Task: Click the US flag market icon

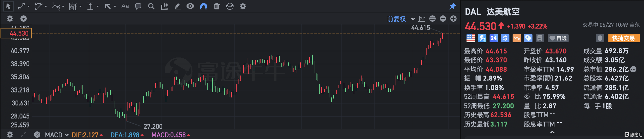Action: [x=470, y=38]
